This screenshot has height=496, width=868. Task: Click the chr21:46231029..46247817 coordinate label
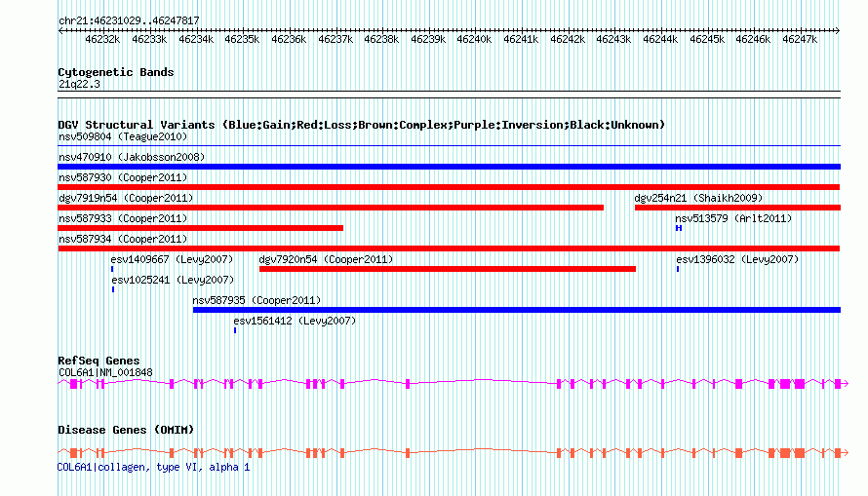point(129,20)
